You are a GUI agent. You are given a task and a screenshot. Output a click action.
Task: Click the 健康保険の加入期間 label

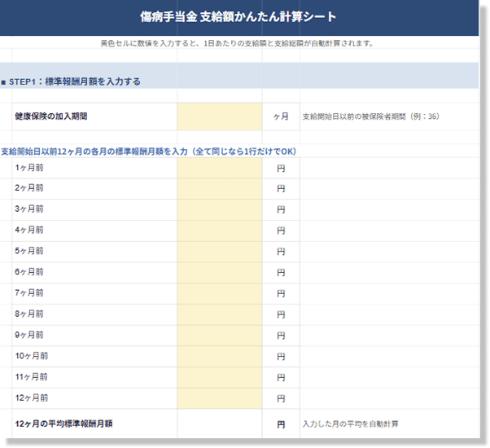pos(51,116)
